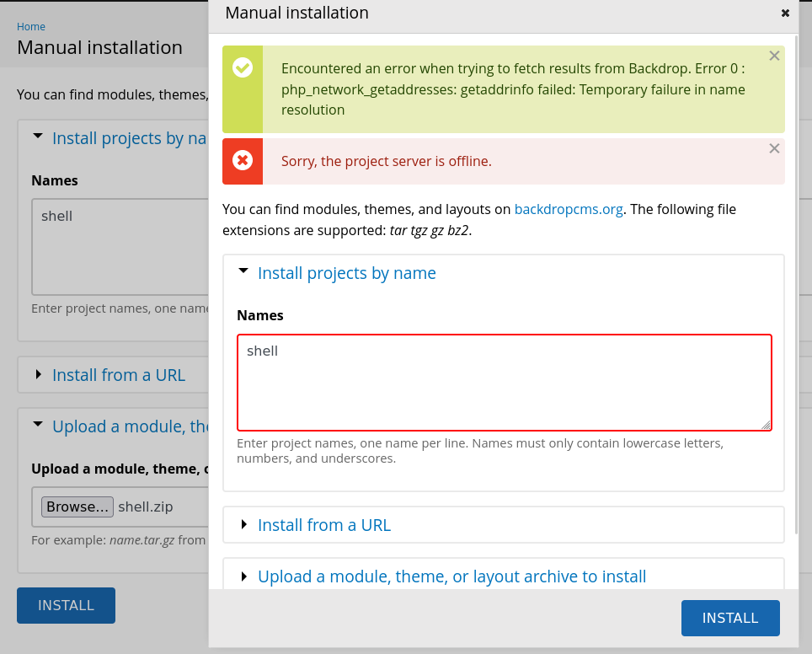Image resolution: width=812 pixels, height=654 pixels.
Task: Click the Names textarea in the dialog
Action: (504, 383)
